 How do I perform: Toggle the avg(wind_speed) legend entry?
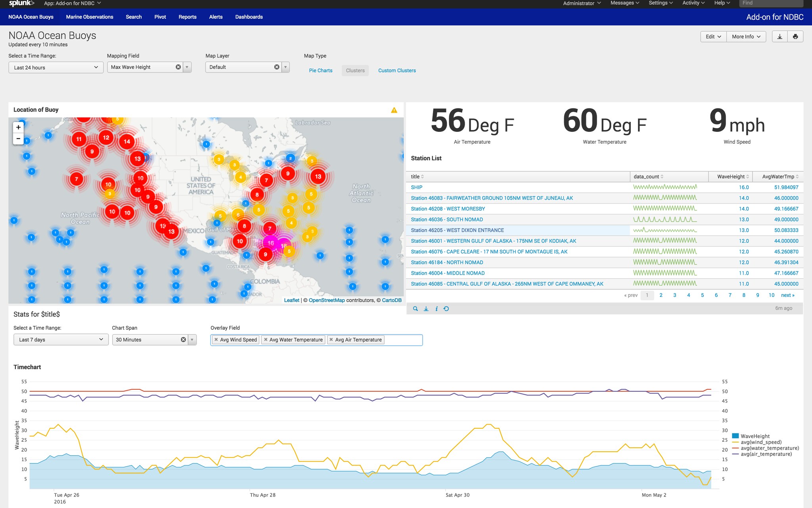(757, 442)
